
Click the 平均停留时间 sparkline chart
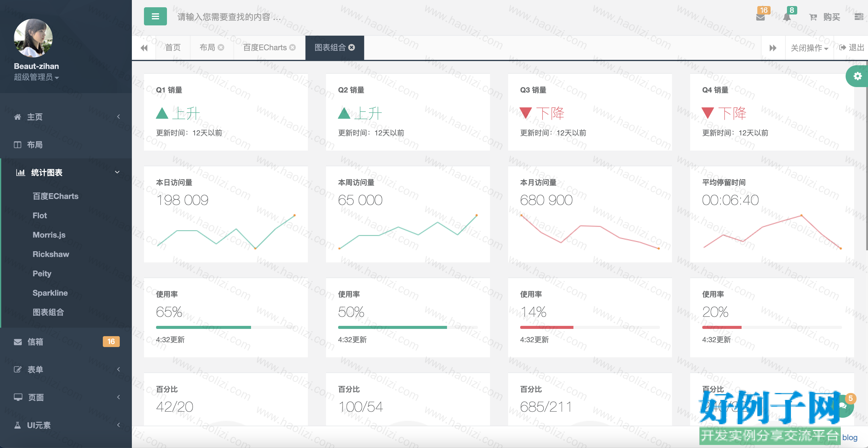click(x=772, y=232)
